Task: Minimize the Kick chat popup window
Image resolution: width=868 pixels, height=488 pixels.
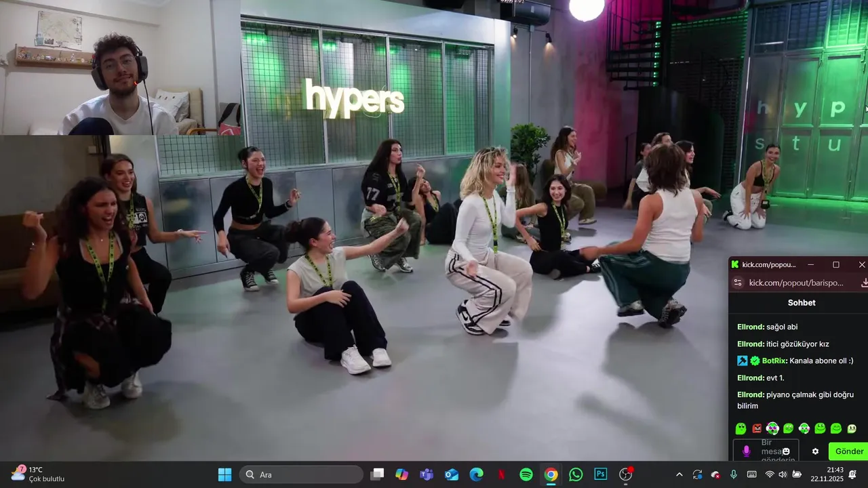Action: 810,264
